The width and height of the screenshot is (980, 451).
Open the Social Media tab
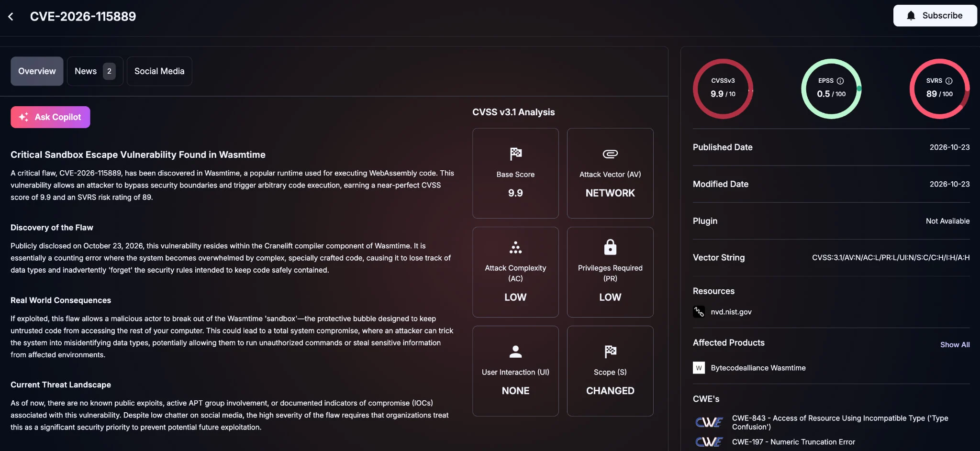click(x=159, y=71)
